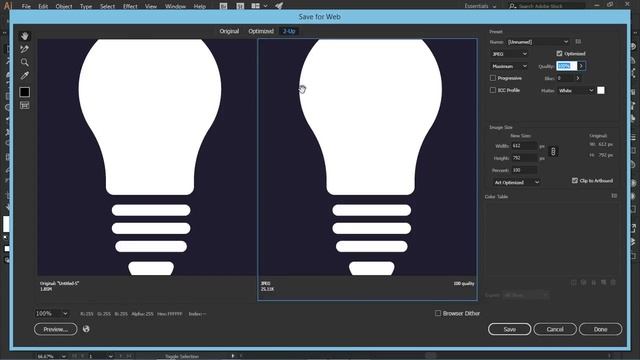Click the constrain proportions link icon
640x360 pixels.
tap(553, 151)
